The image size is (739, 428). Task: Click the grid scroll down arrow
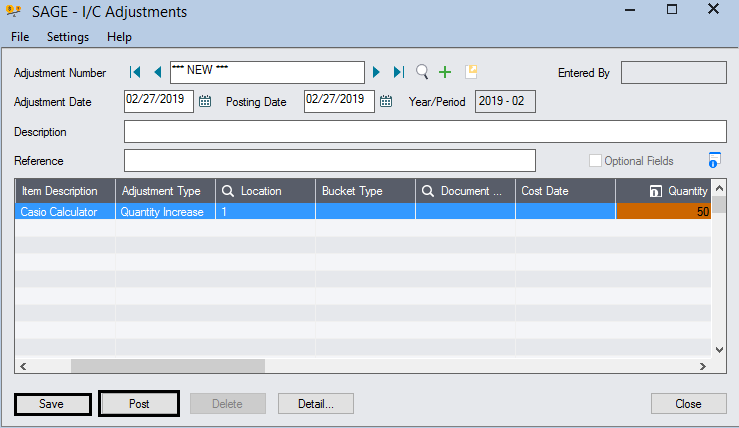coord(719,350)
